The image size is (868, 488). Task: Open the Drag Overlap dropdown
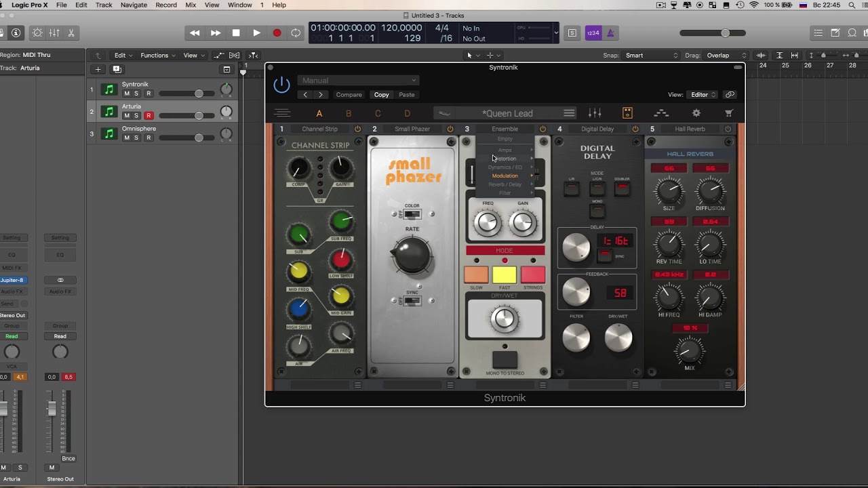726,56
